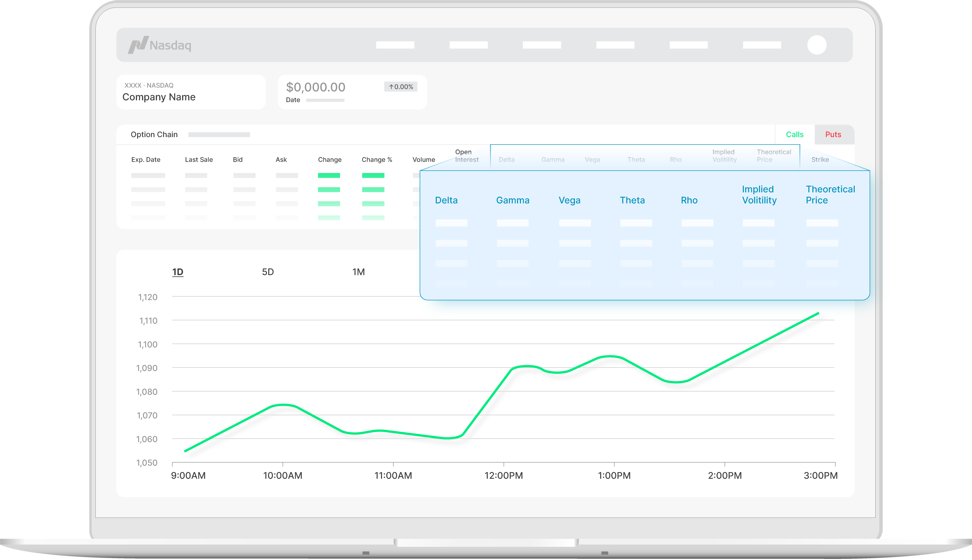Image resolution: width=972 pixels, height=560 pixels.
Task: Click the last nav bar placeholder link
Action: (x=762, y=45)
